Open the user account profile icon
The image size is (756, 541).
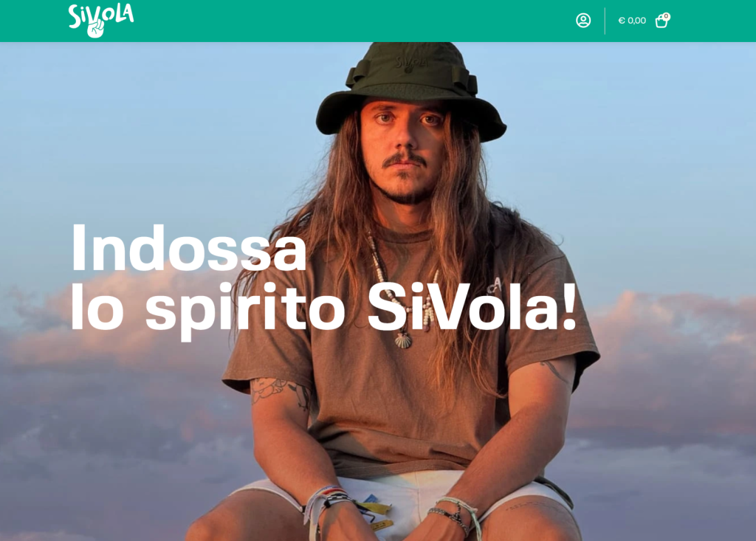click(583, 20)
